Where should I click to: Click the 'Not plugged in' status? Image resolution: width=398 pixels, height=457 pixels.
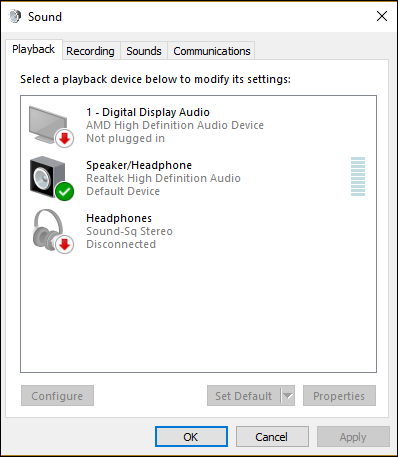(125, 138)
